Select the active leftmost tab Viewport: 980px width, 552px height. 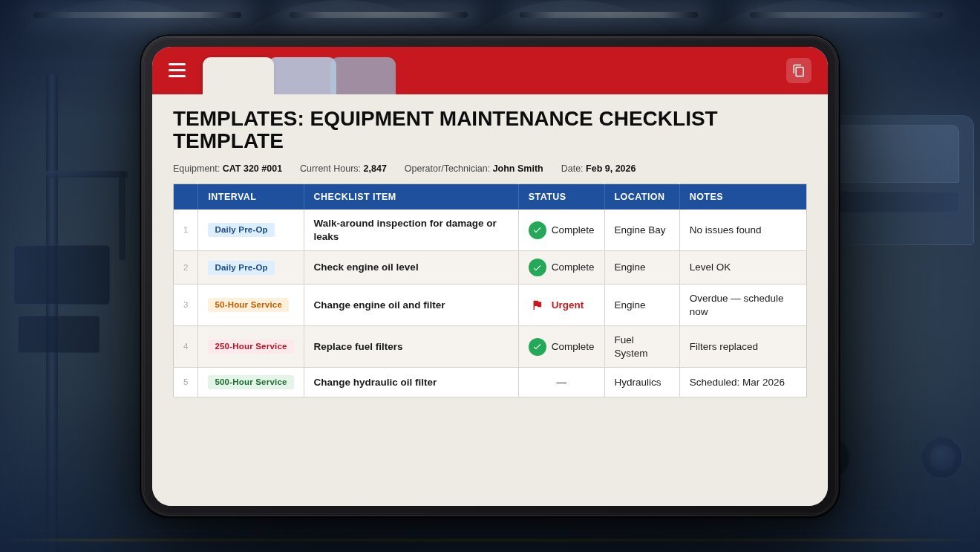(238, 75)
